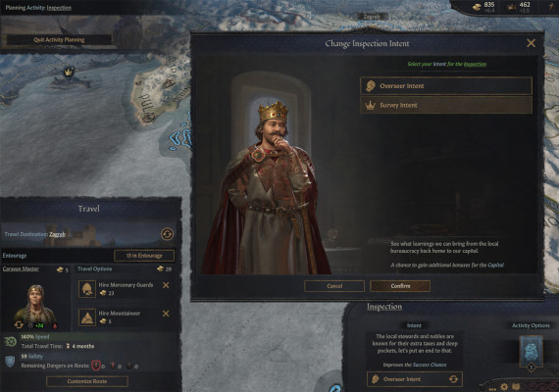Open the Overseer Intent selector in Inspection panel
The height and width of the screenshot is (392, 559).
pos(414,379)
